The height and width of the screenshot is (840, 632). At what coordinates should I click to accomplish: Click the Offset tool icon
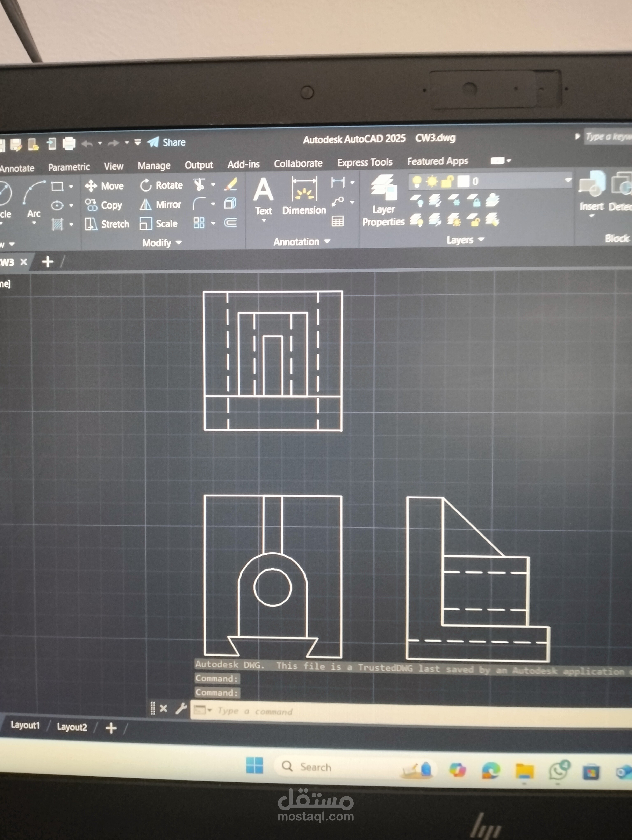(230, 223)
